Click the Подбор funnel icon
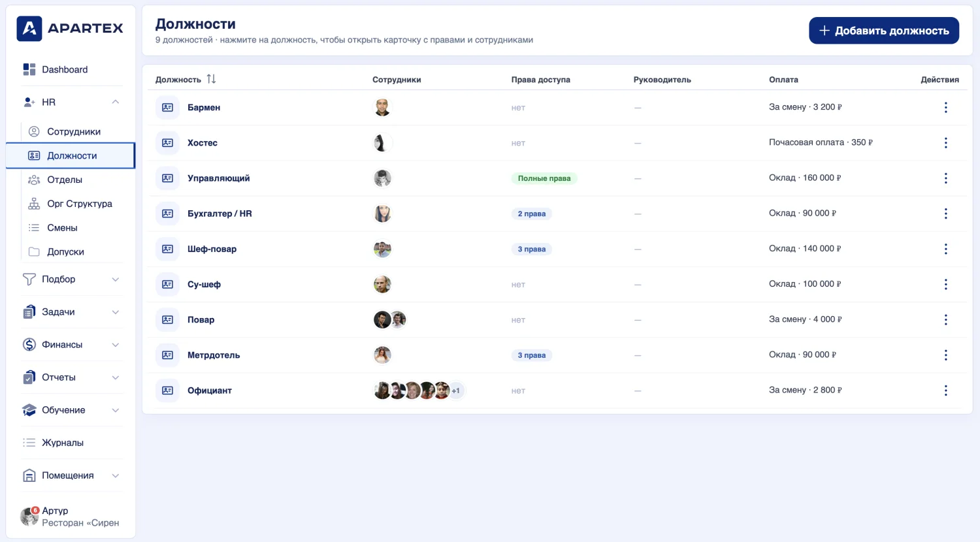The width and height of the screenshot is (980, 542). point(29,279)
